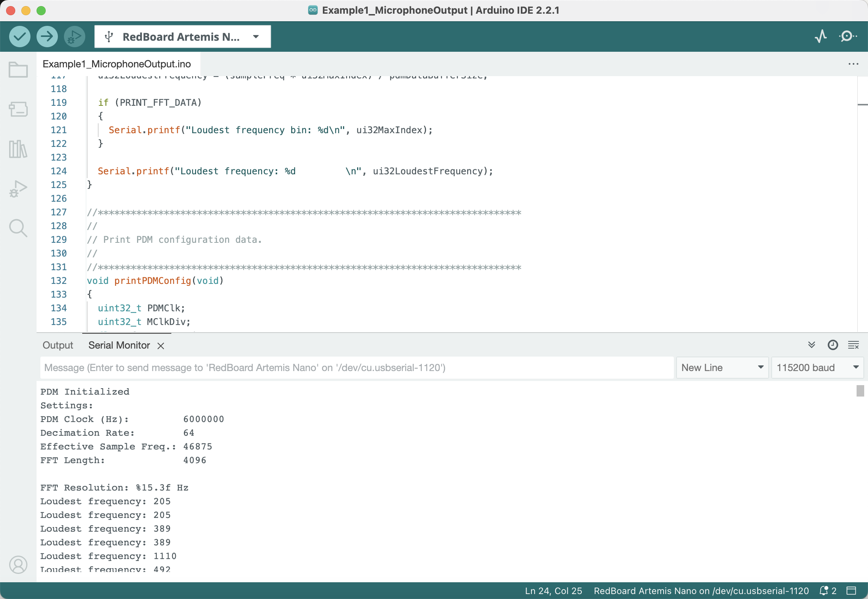868x599 pixels.
Task: Click line number 132 in gutter
Action: pyautogui.click(x=59, y=281)
